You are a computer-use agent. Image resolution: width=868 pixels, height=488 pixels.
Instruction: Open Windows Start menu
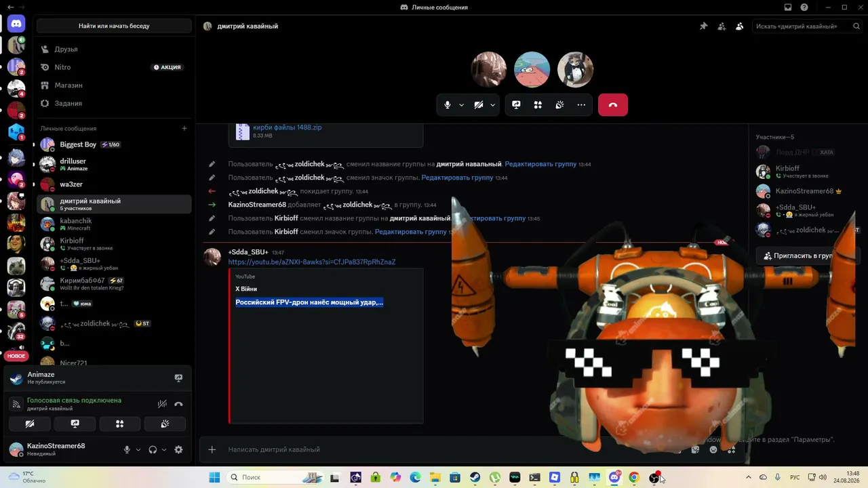coord(214,477)
